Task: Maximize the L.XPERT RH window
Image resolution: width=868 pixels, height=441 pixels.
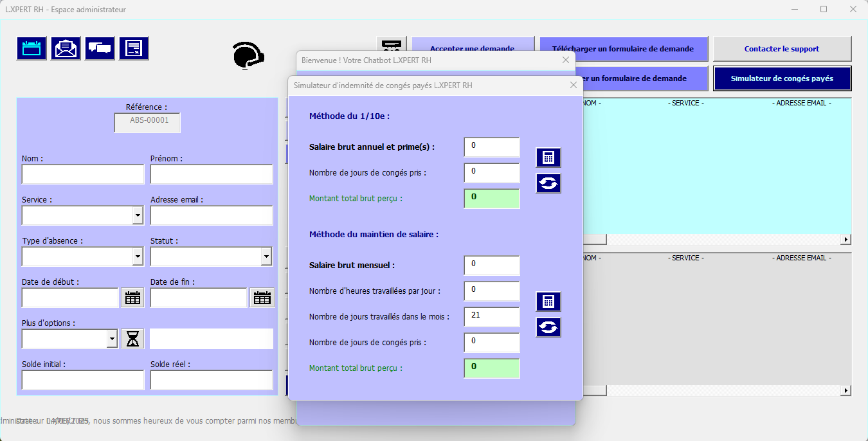Action: tap(824, 9)
